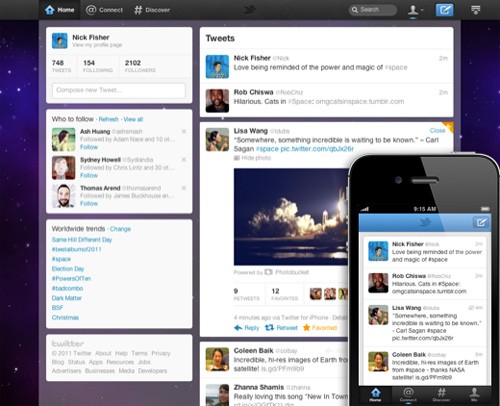This screenshot has height=406, width=500.
Task: Open the BSF trend
Action: pos(57,308)
